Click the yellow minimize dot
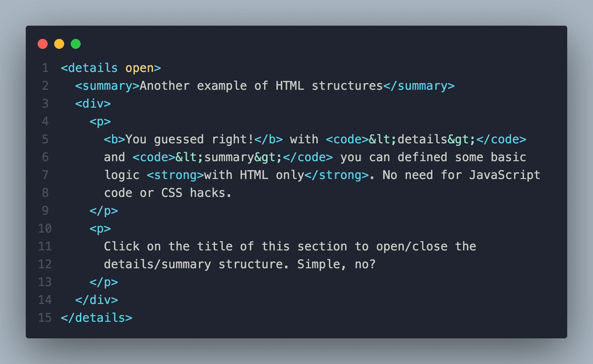The width and height of the screenshot is (593, 364). coord(59,44)
